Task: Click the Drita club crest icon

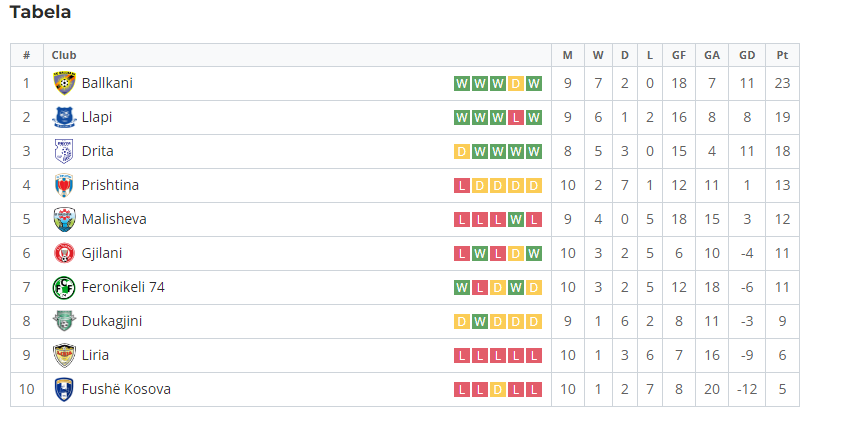Action: (x=64, y=152)
